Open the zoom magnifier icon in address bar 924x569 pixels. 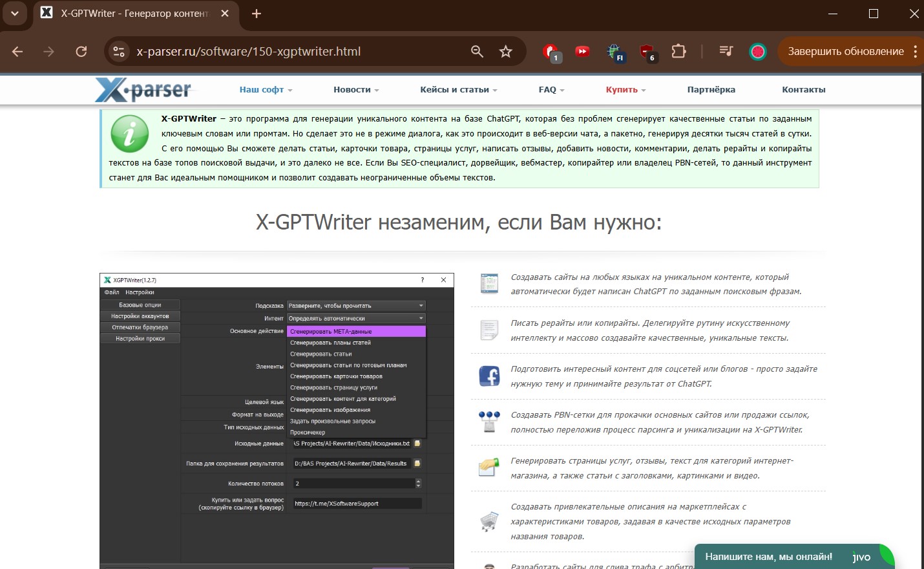click(x=477, y=52)
